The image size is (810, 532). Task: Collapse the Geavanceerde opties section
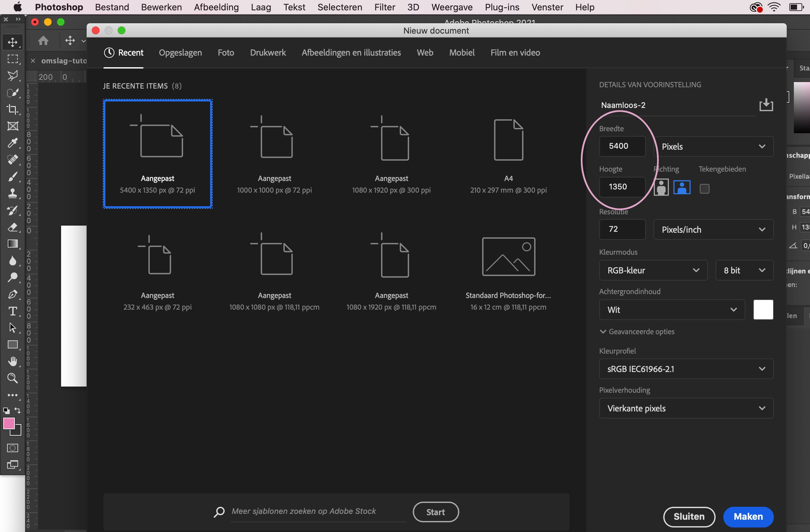636,332
